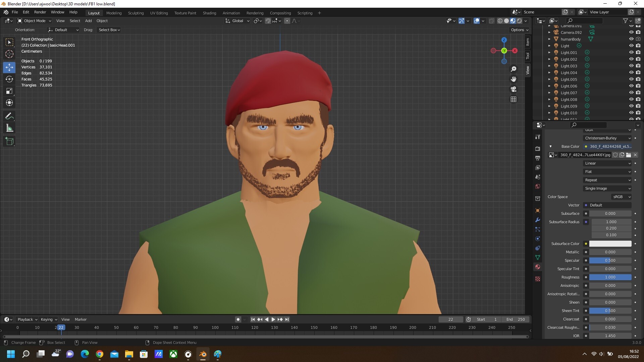Open the Modifier Properties wrench tab
The image size is (644, 362).
tap(538, 220)
